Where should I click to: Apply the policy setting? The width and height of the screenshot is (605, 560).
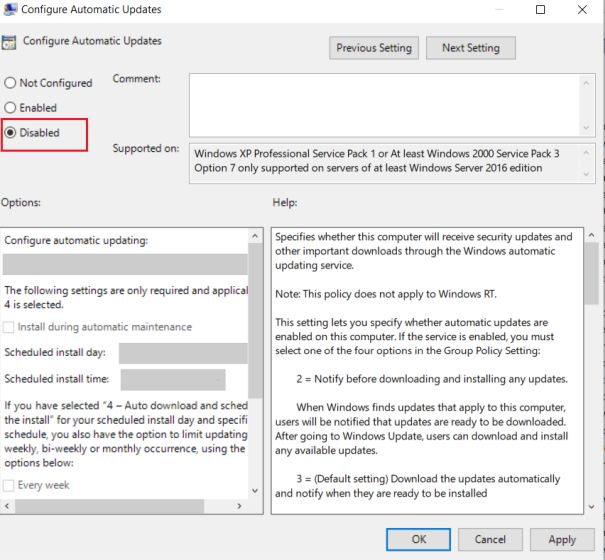(562, 539)
